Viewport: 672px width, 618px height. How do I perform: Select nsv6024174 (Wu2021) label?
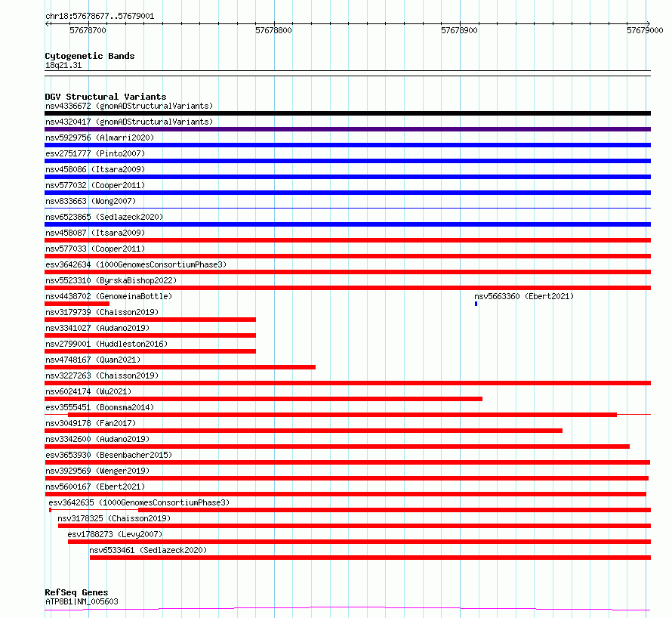[x=88, y=391]
